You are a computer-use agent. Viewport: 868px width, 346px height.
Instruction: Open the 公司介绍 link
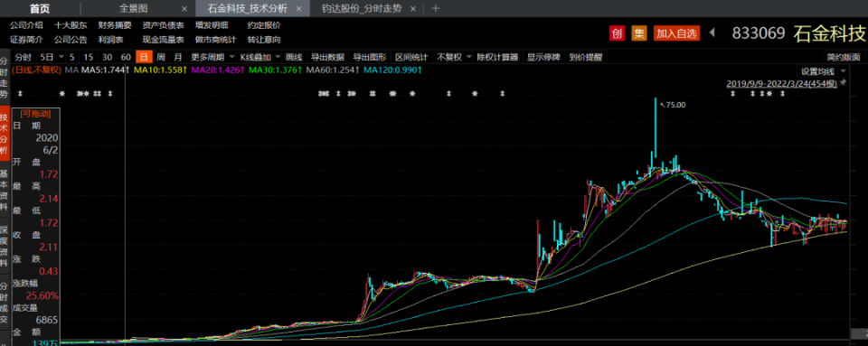coord(26,25)
